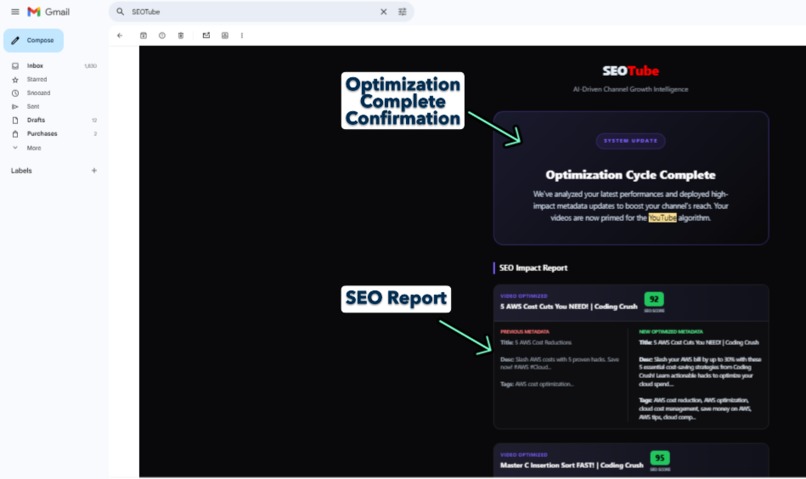
Task: Open the Gmail main menu hamburger icon
Action: pos(15,12)
